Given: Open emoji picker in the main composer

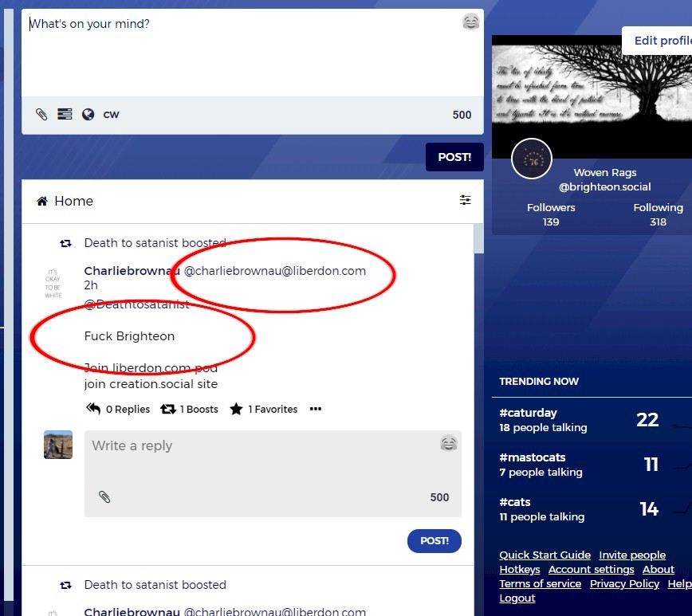Looking at the screenshot, I should click(470, 22).
